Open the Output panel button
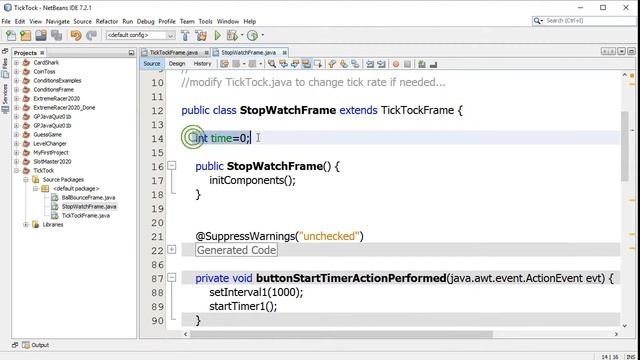 tap(36, 345)
